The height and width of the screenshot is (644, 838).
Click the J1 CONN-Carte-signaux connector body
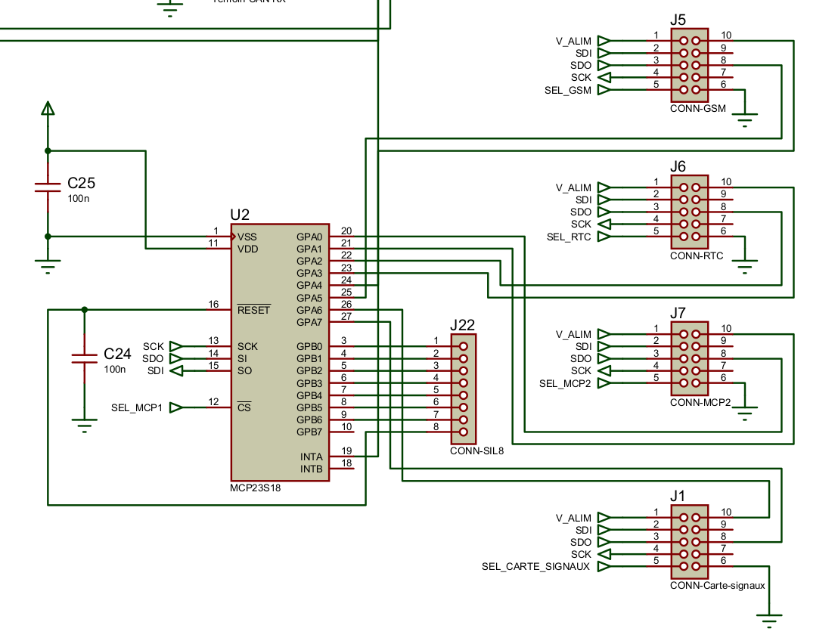689,542
